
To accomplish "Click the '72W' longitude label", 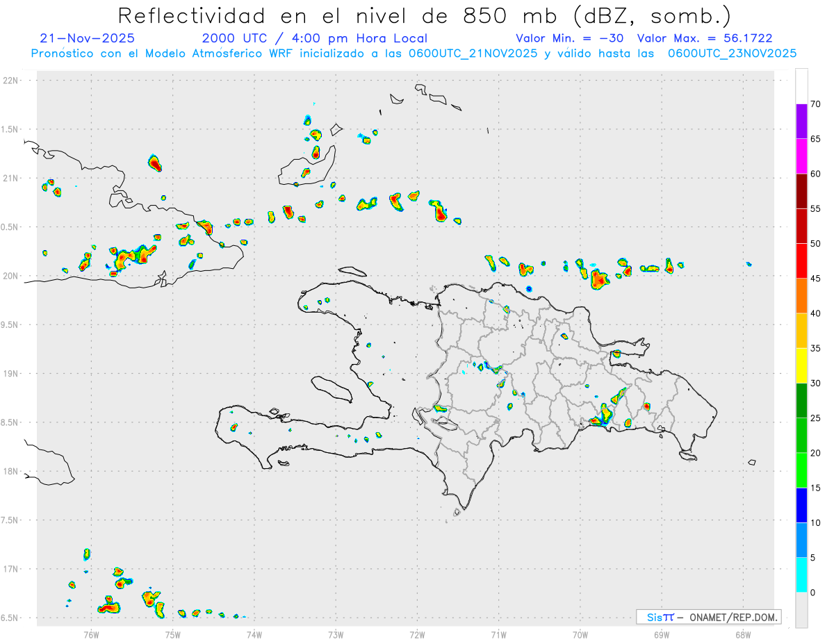I will 417,634.
